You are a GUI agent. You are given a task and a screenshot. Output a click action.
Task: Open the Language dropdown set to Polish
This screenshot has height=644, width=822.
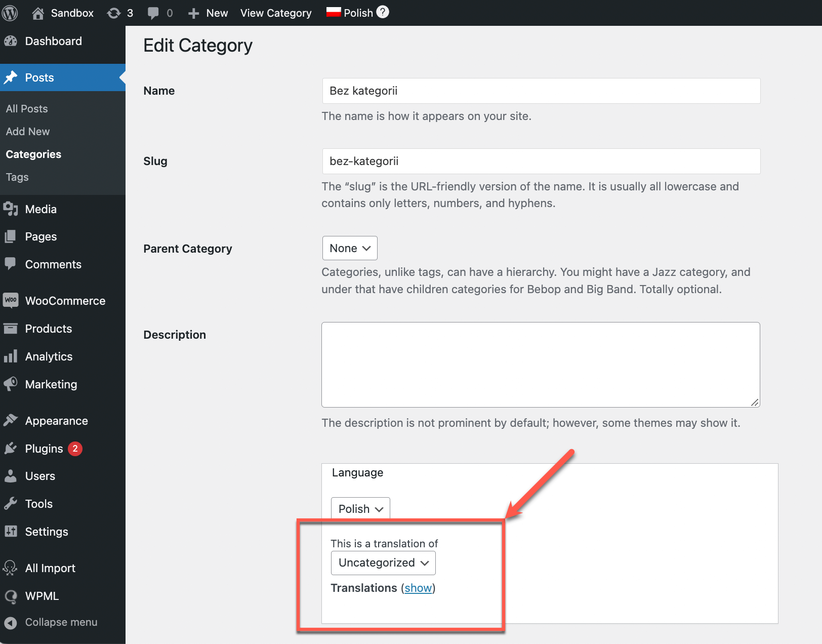(x=360, y=508)
